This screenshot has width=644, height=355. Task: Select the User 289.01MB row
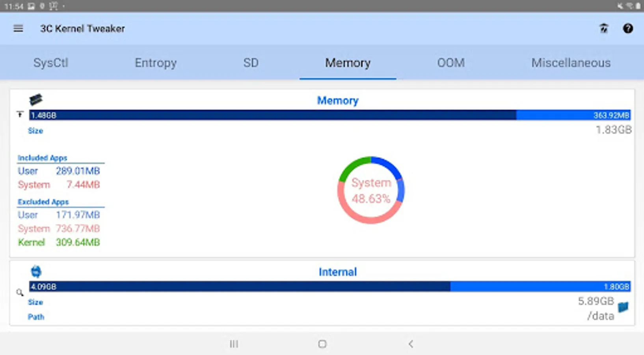point(59,171)
